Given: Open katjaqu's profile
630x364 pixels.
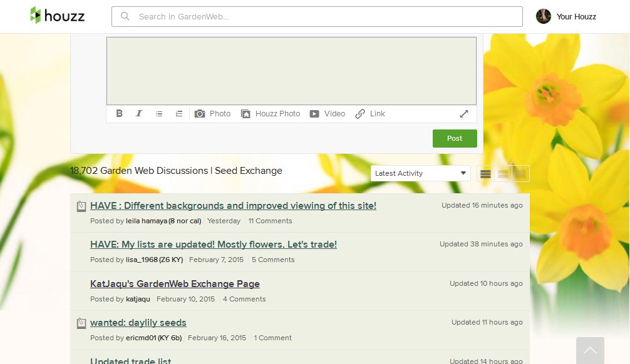Looking at the screenshot, I should coord(138,299).
